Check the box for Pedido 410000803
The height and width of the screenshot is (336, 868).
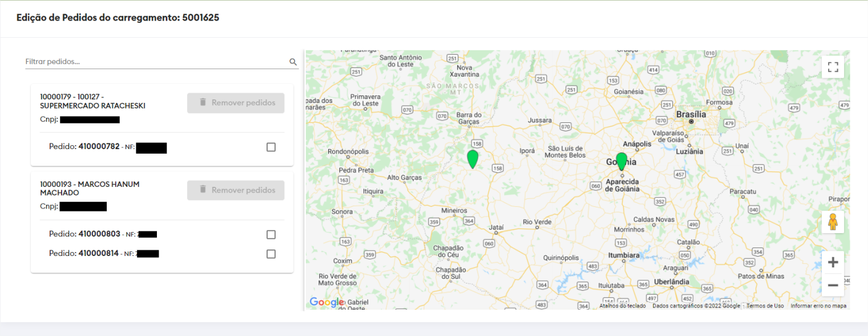(271, 234)
